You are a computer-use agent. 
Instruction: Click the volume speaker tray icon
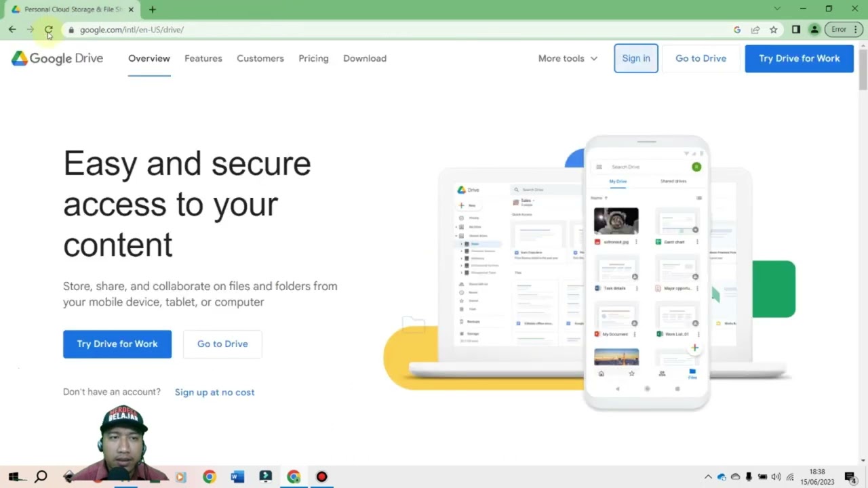point(776,477)
